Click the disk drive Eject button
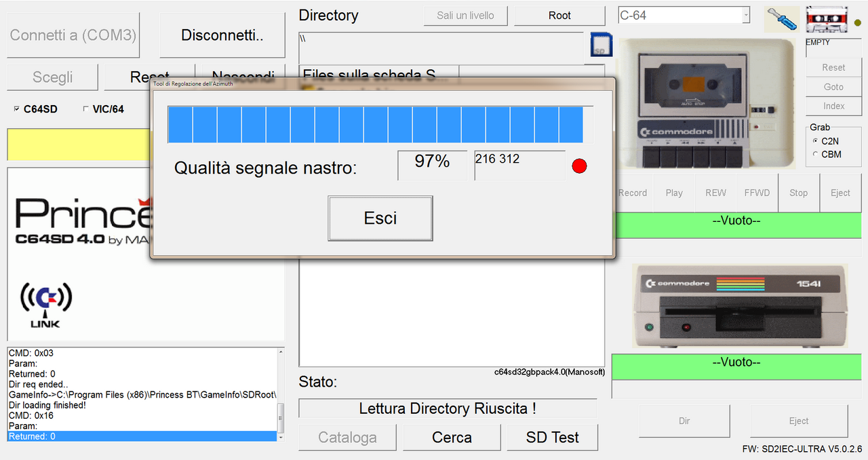 pyautogui.click(x=799, y=421)
